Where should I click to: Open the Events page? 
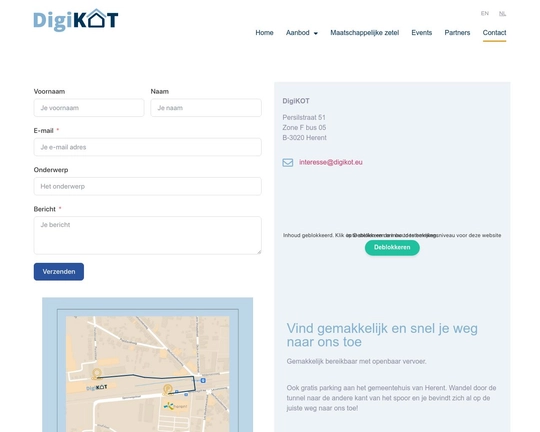point(422,33)
